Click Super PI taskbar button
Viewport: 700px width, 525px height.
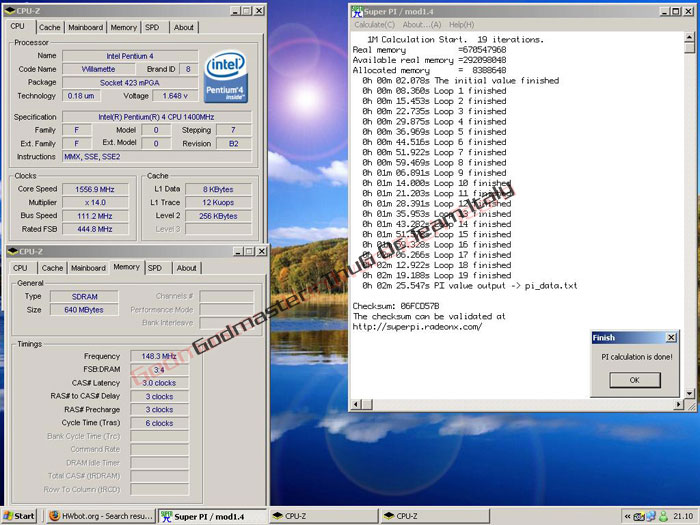pos(213,516)
